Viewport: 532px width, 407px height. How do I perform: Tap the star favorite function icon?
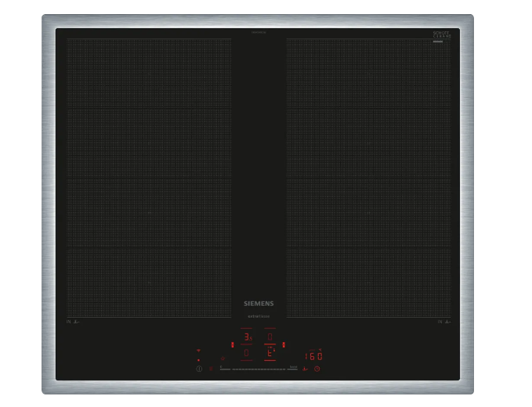[223, 358]
